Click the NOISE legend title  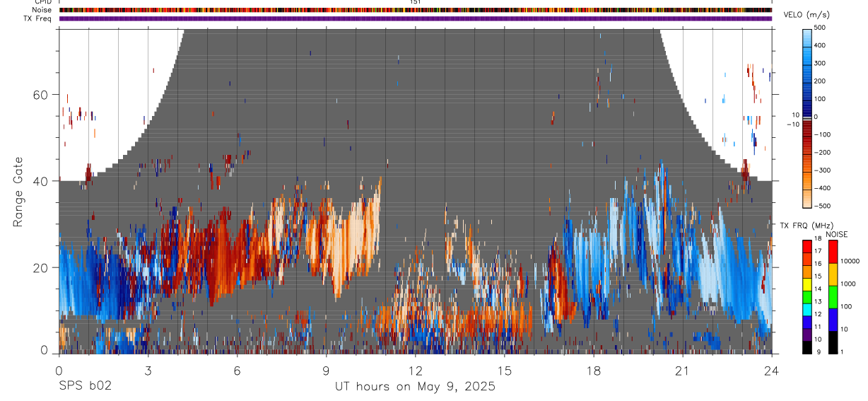tap(836, 234)
